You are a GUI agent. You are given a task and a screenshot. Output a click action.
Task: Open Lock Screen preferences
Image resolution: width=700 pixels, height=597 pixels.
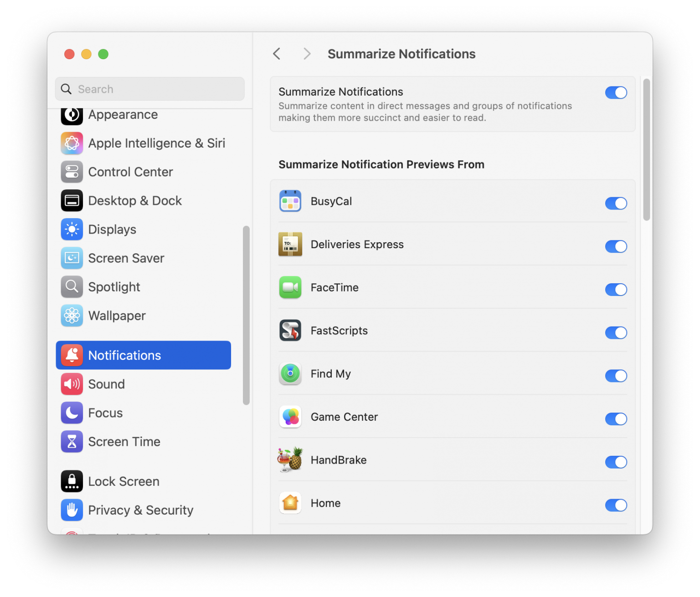pyautogui.click(x=123, y=481)
